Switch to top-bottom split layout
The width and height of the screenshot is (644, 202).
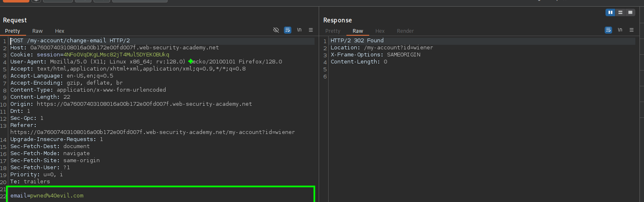pyautogui.click(x=620, y=12)
